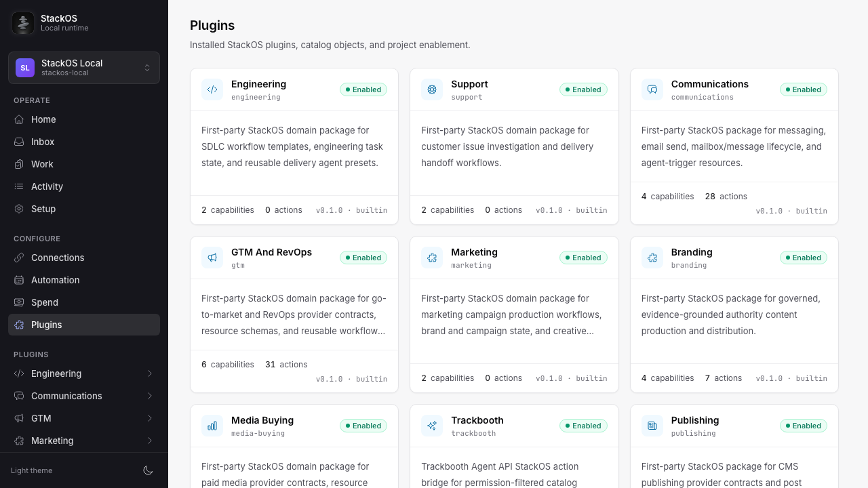
Task: Click the GTM And RevOps card megaphone icon
Action: pyautogui.click(x=212, y=258)
